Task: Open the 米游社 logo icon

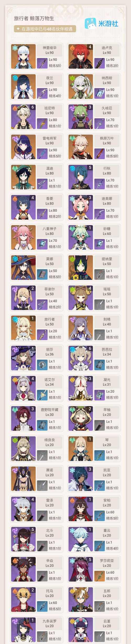Action: point(90,23)
